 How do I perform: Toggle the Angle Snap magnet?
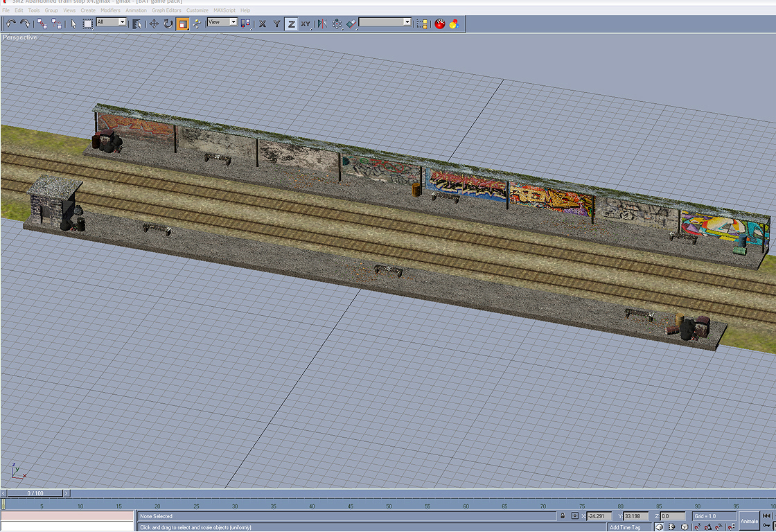709,527
